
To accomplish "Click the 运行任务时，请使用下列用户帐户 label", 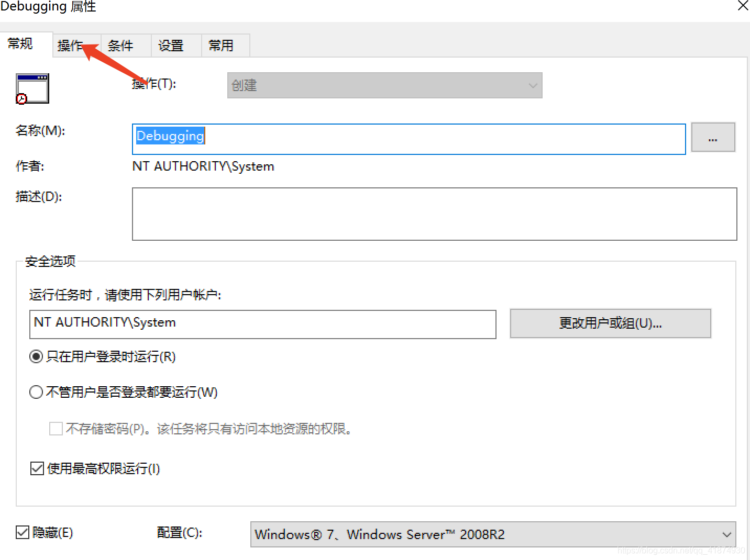I will (125, 295).
